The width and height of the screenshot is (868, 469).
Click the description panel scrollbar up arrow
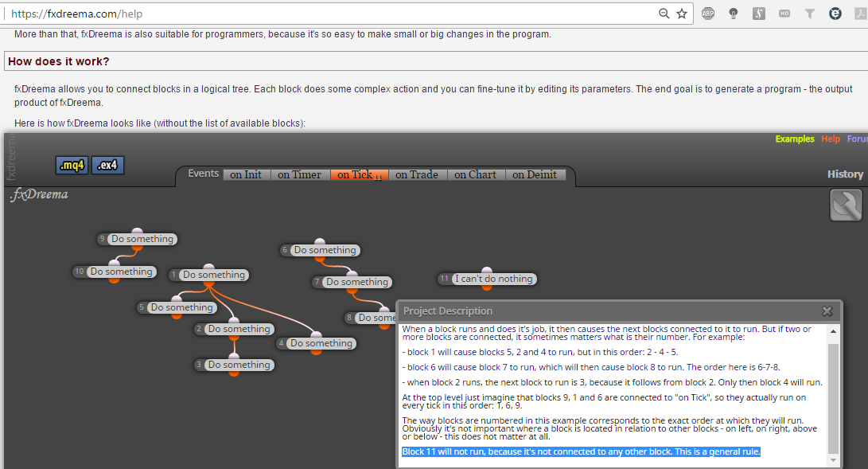(833, 331)
